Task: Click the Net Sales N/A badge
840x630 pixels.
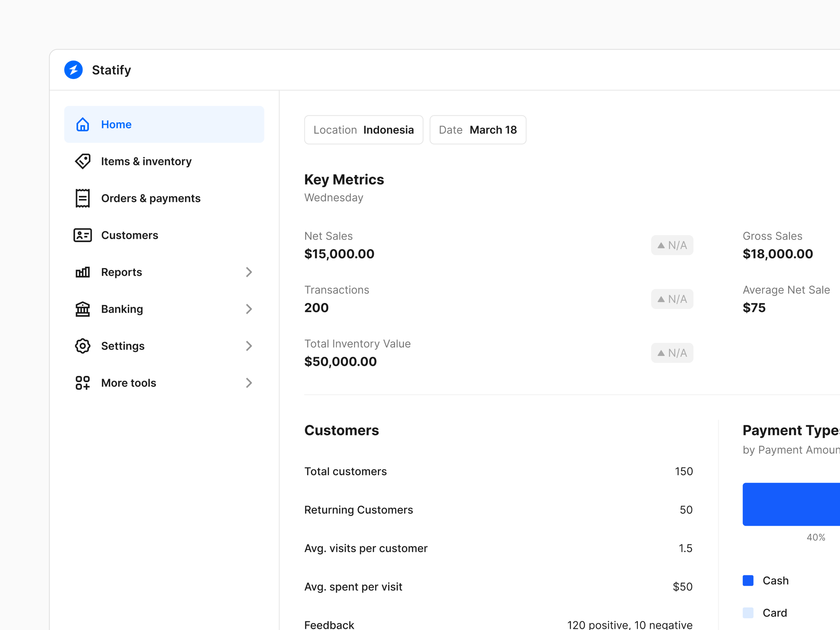Action: (x=672, y=245)
